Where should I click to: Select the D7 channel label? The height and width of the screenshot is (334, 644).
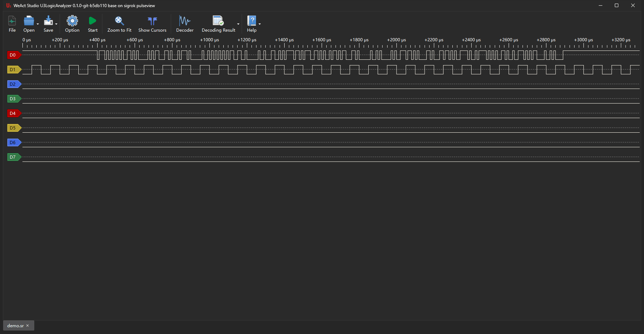(14, 157)
